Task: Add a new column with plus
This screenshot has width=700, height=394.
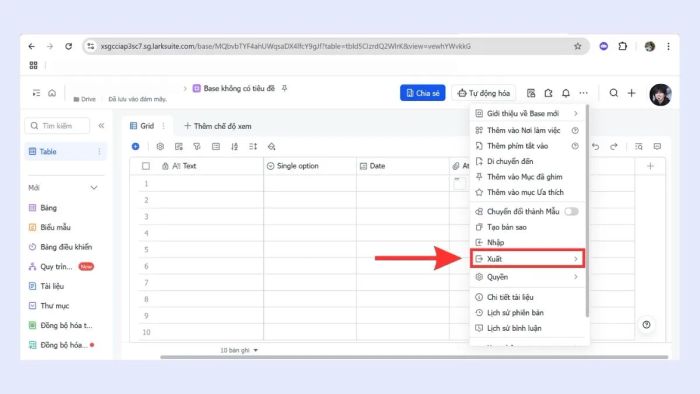Action: [650, 166]
